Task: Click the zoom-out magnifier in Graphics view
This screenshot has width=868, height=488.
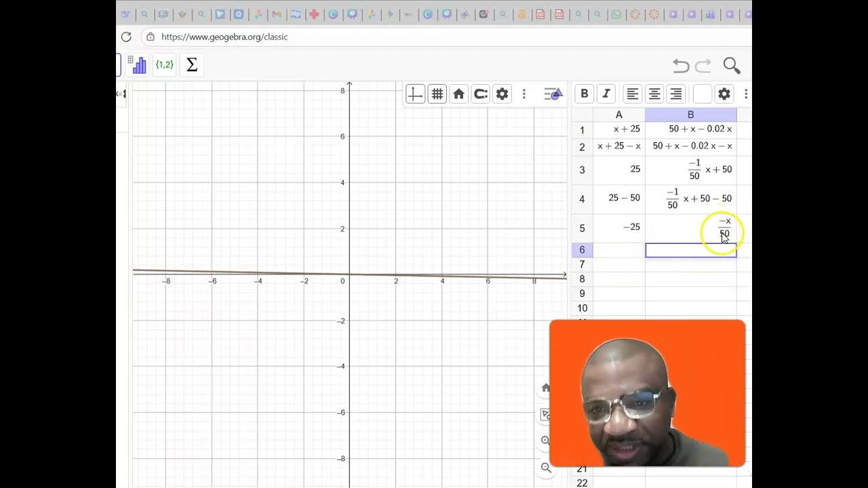Action: pos(546,467)
